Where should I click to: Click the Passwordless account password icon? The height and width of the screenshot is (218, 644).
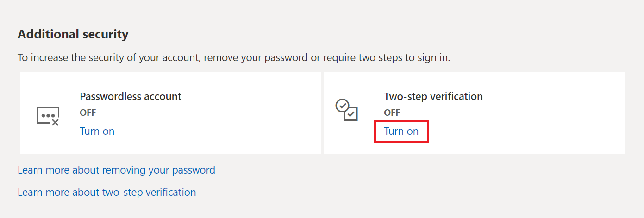click(x=48, y=116)
